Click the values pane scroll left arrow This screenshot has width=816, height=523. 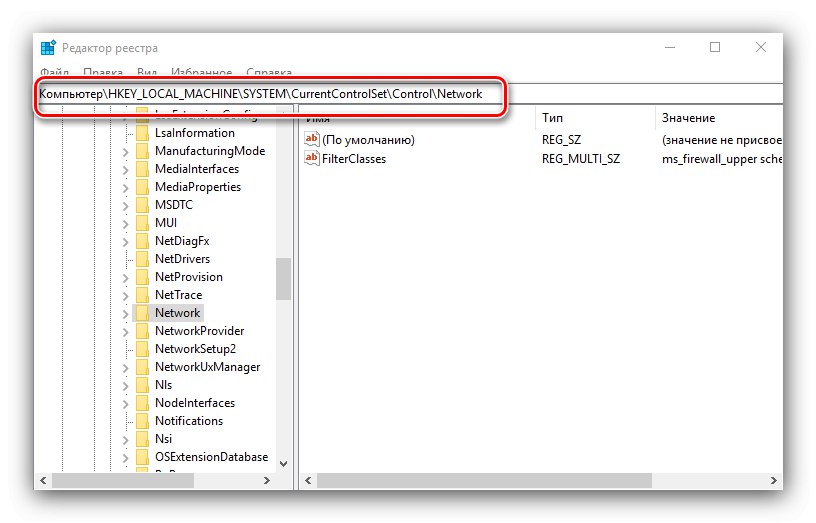[308, 480]
